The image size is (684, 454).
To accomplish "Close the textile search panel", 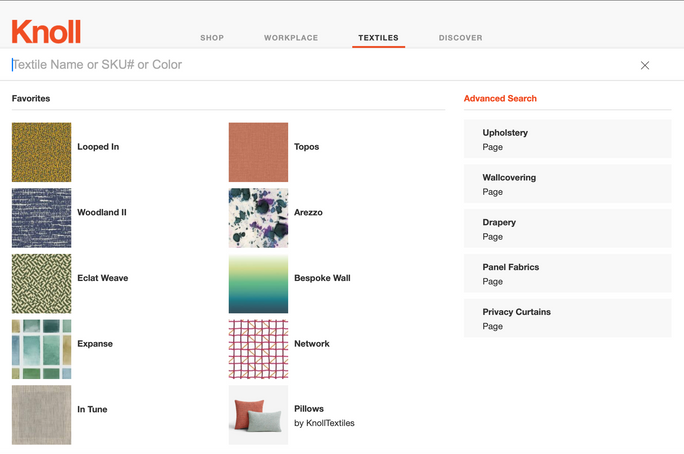I will [x=645, y=65].
